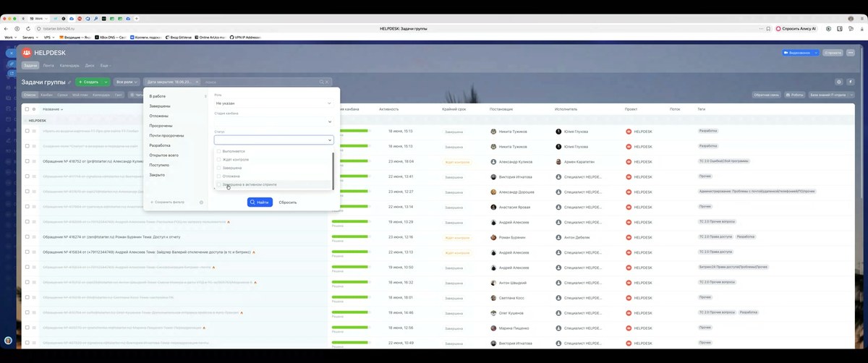Tick the checkbox for task Обращение № 415634
Viewport: 868px width, 363px height.
coord(27,252)
